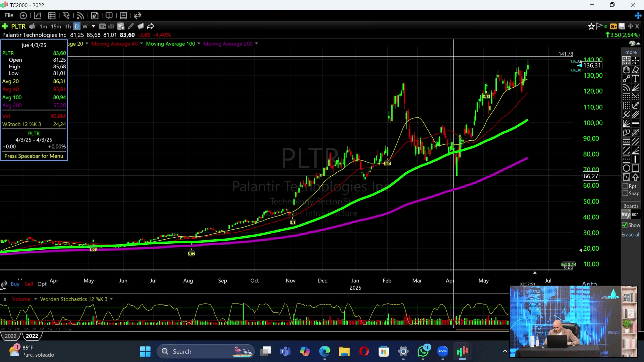This screenshot has width=644, height=362.
Task: Click the share arrow icon in chart toolbar
Action: pos(151,26)
